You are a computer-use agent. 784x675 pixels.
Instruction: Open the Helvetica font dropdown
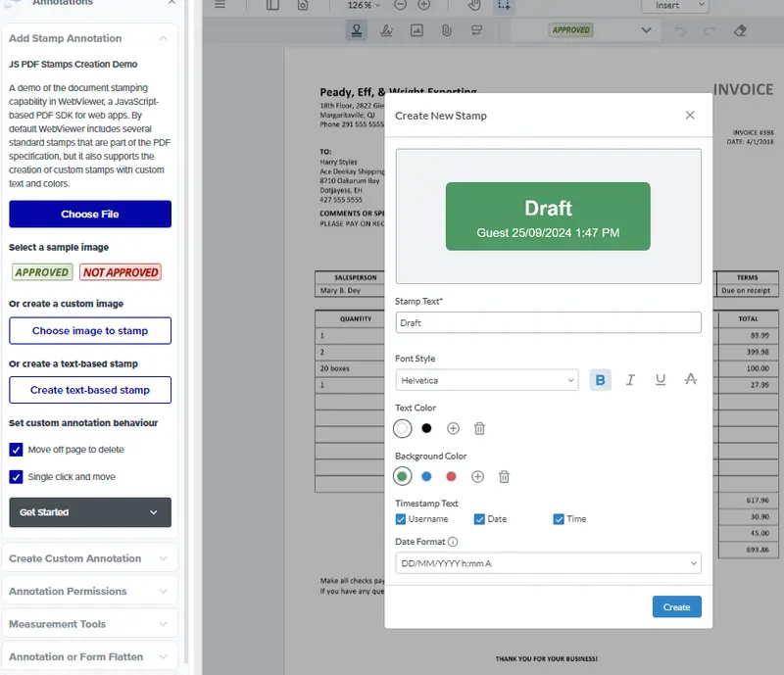point(487,380)
